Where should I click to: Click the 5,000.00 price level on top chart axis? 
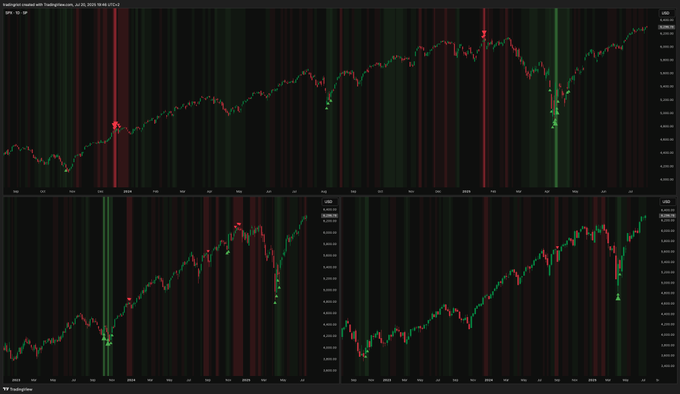point(667,113)
